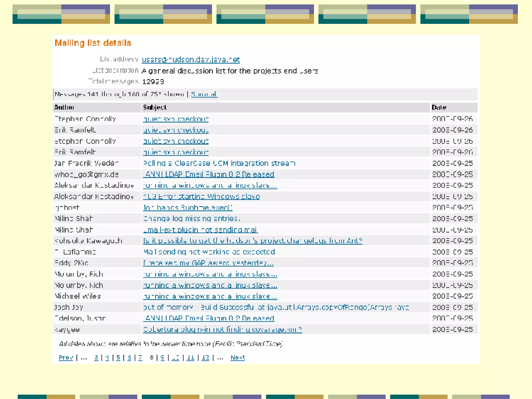Open the users@hudson.dev.java.net list address link
The image size is (532, 399).
[x=191, y=59]
